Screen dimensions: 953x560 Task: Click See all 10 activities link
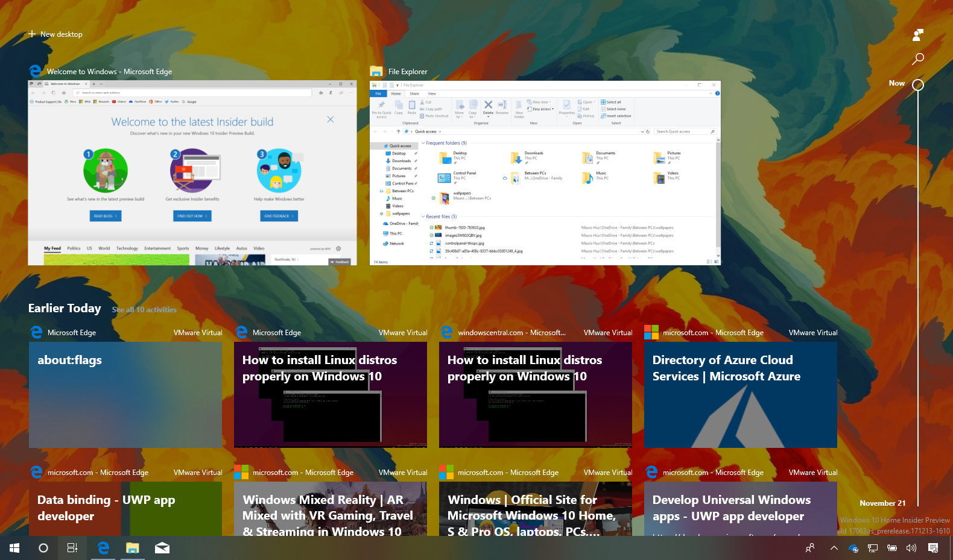click(x=144, y=310)
